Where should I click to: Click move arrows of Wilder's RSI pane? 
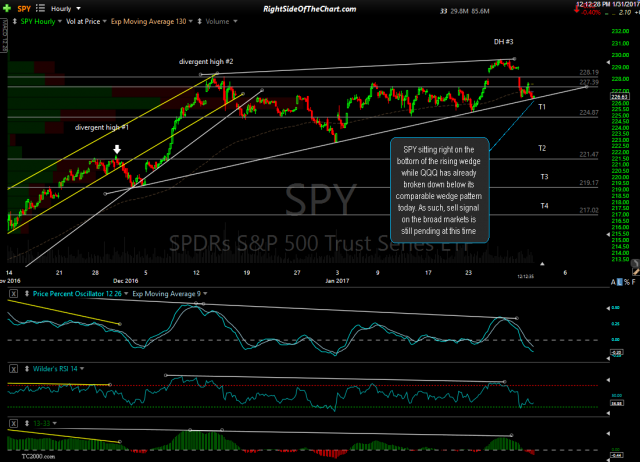(x=27, y=369)
